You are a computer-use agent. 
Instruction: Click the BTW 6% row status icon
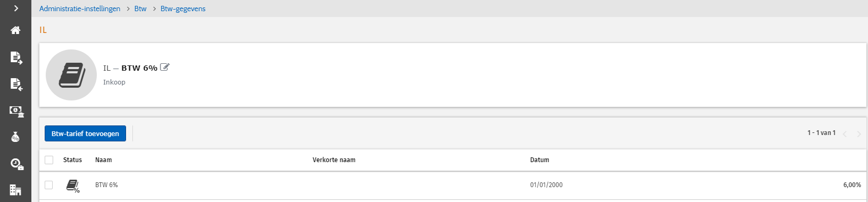coord(73,186)
